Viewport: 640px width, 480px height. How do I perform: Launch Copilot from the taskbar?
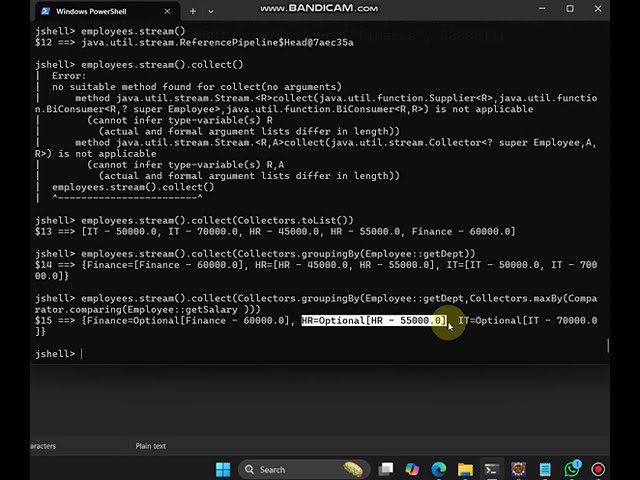point(412,469)
